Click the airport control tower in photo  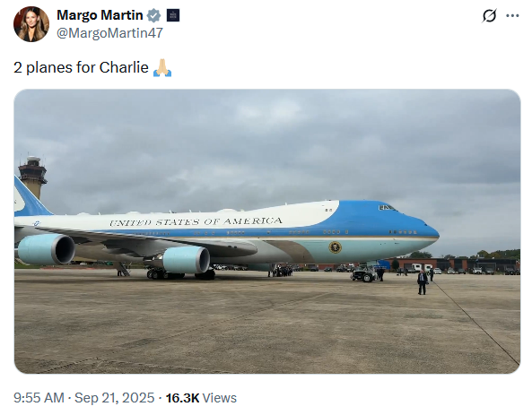(x=32, y=177)
